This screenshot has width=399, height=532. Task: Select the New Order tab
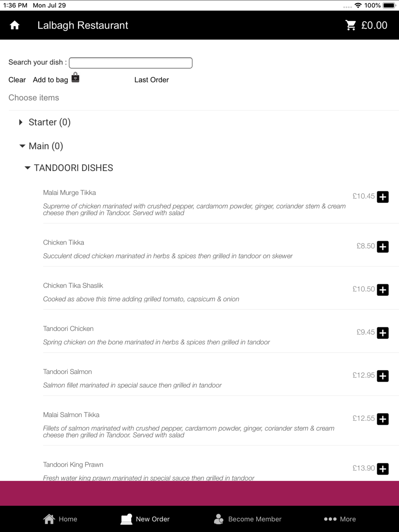(145, 519)
